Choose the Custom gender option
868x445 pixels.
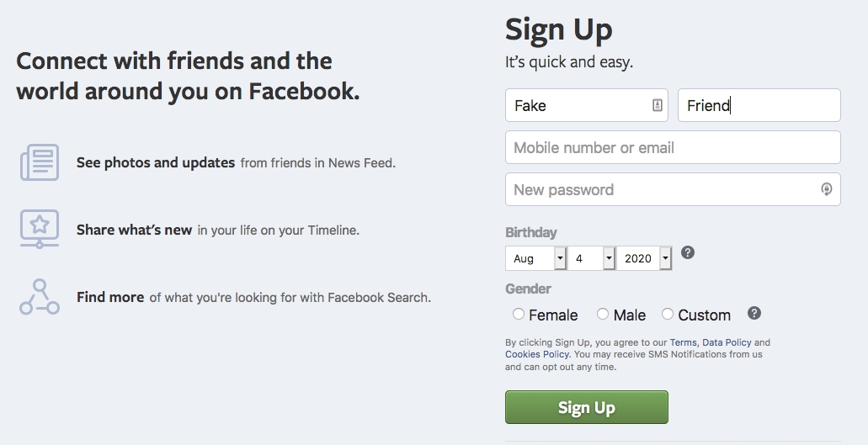668,315
